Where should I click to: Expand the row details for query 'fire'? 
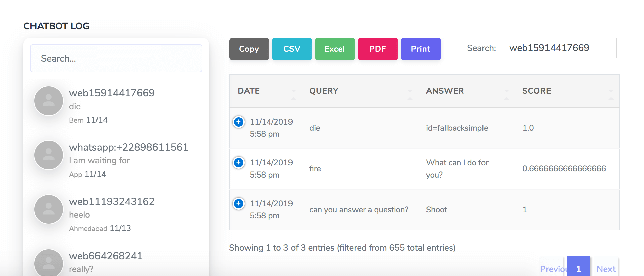[239, 162]
